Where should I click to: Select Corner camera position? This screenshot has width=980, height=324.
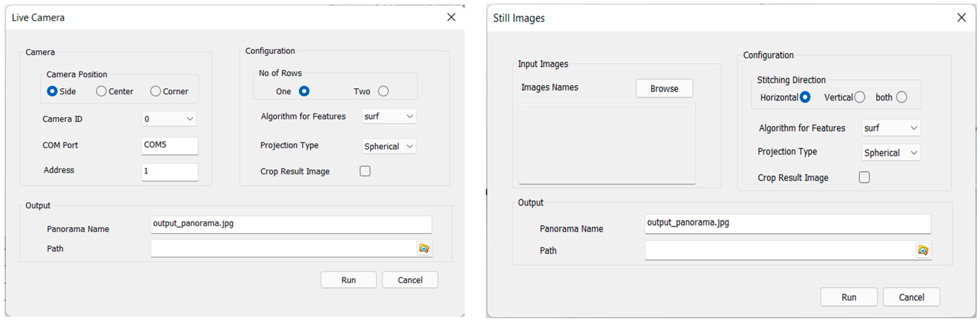coord(155,91)
